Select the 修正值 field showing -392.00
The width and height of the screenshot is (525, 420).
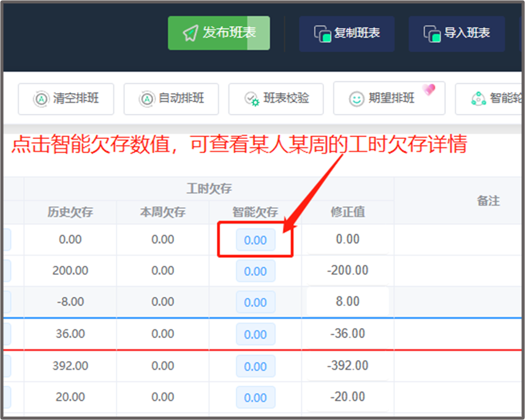point(348,366)
